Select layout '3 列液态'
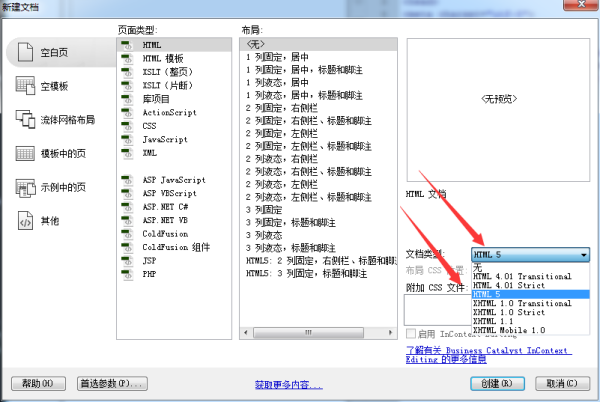Image resolution: width=600 pixels, height=402 pixels. 318,235
